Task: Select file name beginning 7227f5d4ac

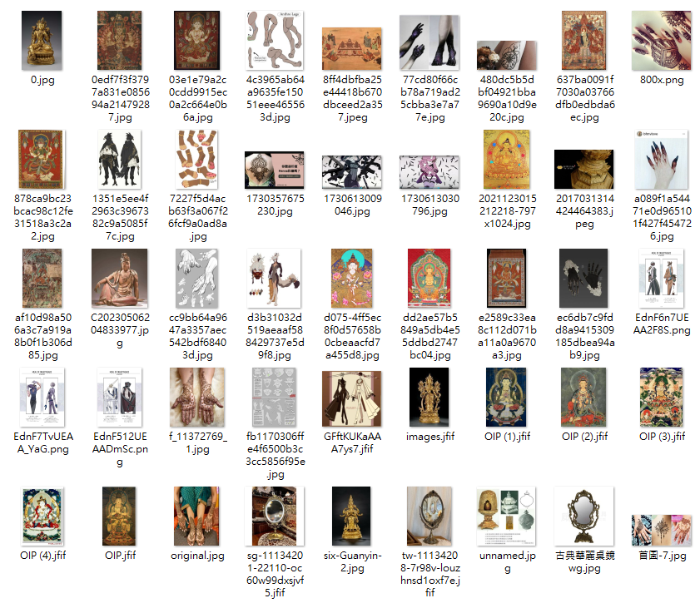Action: click(x=198, y=217)
